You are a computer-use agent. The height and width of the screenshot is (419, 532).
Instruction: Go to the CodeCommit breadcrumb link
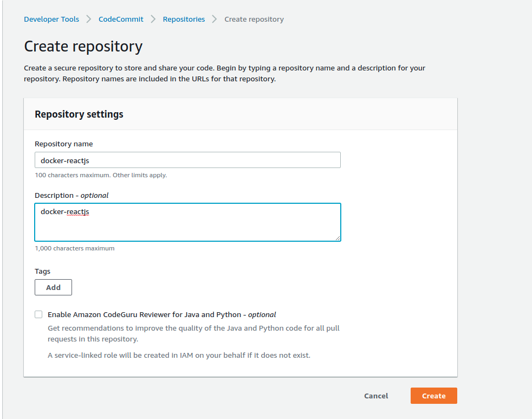click(121, 19)
